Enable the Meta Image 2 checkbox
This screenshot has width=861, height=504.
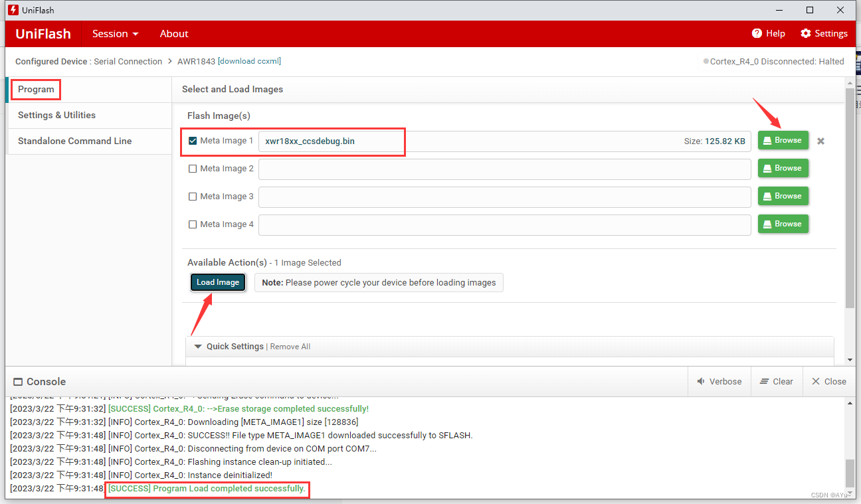(193, 169)
